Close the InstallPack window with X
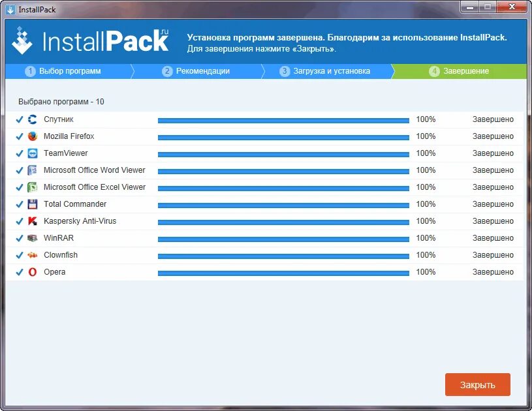 [512, 7]
